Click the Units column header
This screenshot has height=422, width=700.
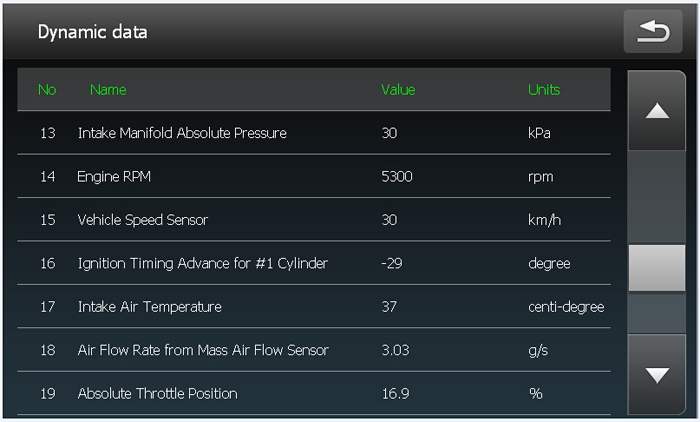tap(544, 90)
